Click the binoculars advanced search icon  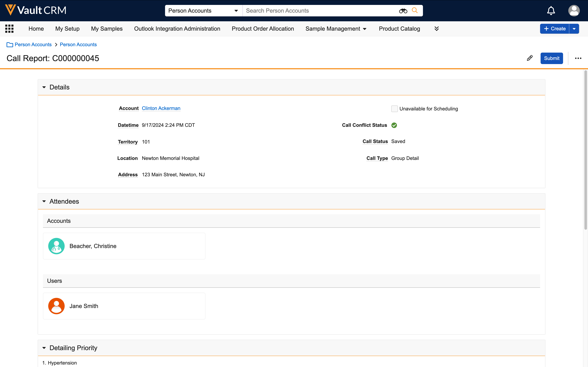pos(403,11)
